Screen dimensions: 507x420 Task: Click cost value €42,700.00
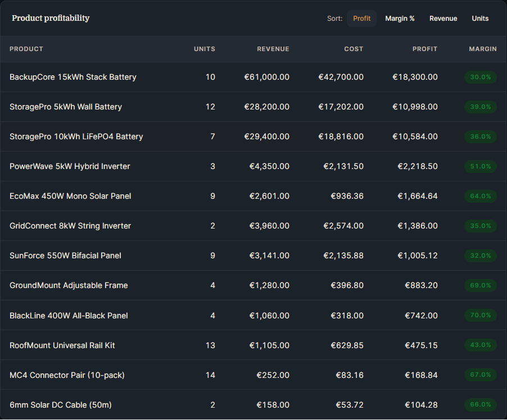coord(341,77)
